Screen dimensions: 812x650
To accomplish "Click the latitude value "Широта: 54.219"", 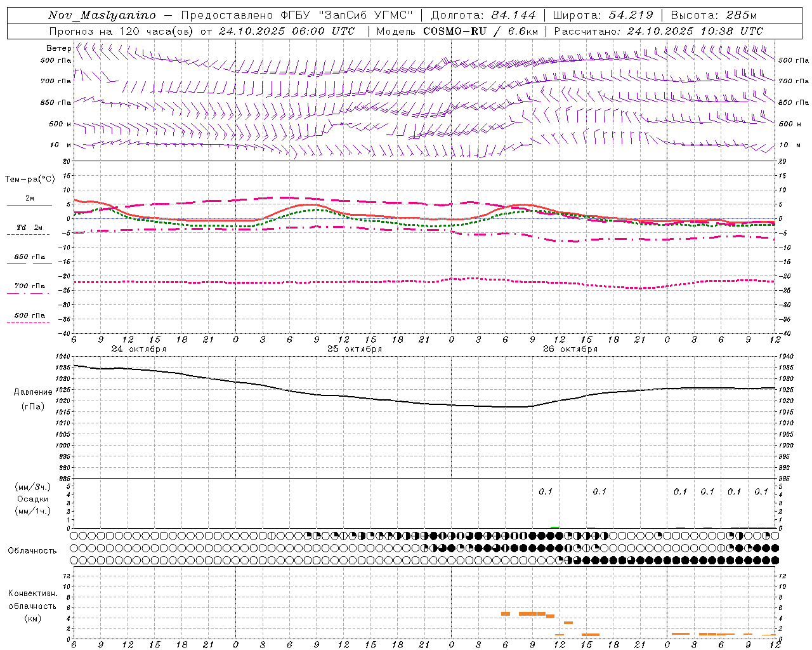I will tap(603, 15).
